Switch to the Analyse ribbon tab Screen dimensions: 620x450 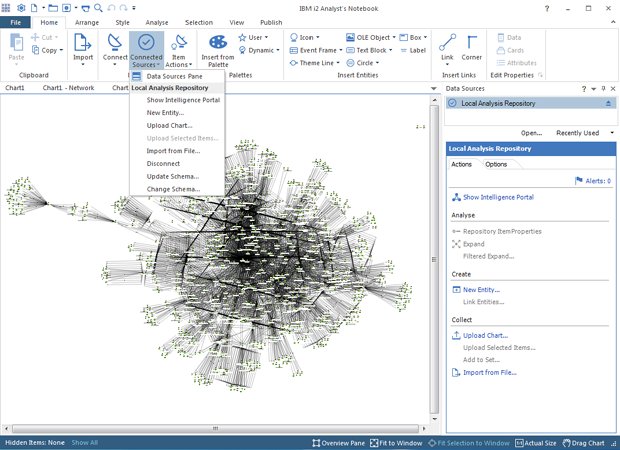click(x=157, y=23)
